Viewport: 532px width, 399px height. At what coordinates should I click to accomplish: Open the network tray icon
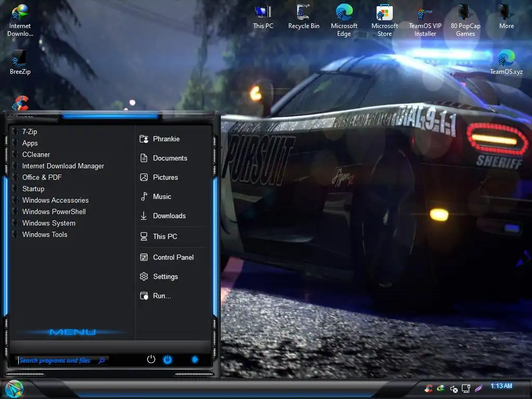pos(466,389)
